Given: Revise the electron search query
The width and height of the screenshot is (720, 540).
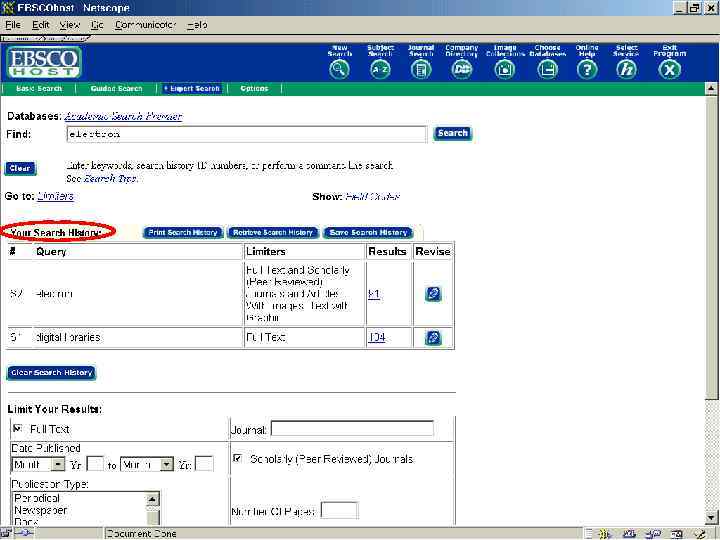Looking at the screenshot, I should tap(433, 294).
